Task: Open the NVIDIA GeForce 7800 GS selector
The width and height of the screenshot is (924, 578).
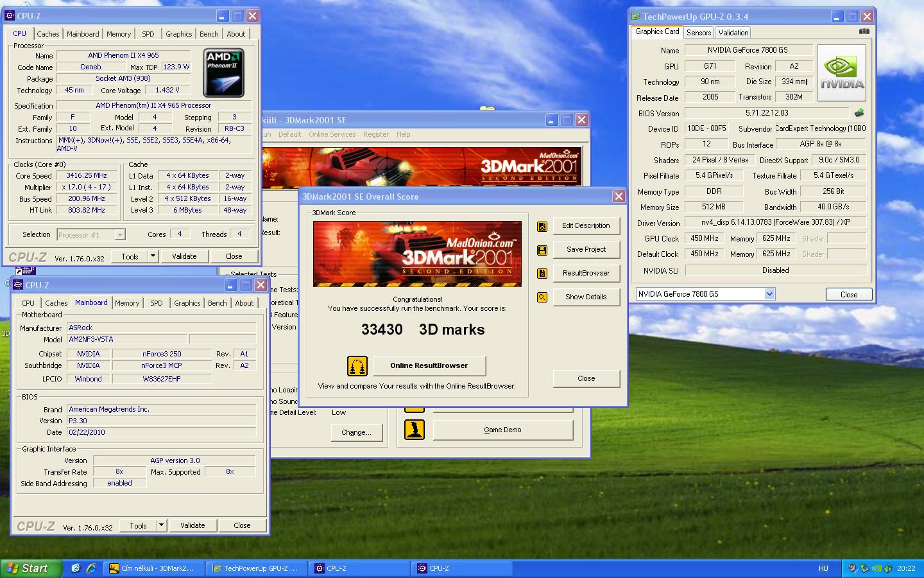Action: tap(769, 294)
